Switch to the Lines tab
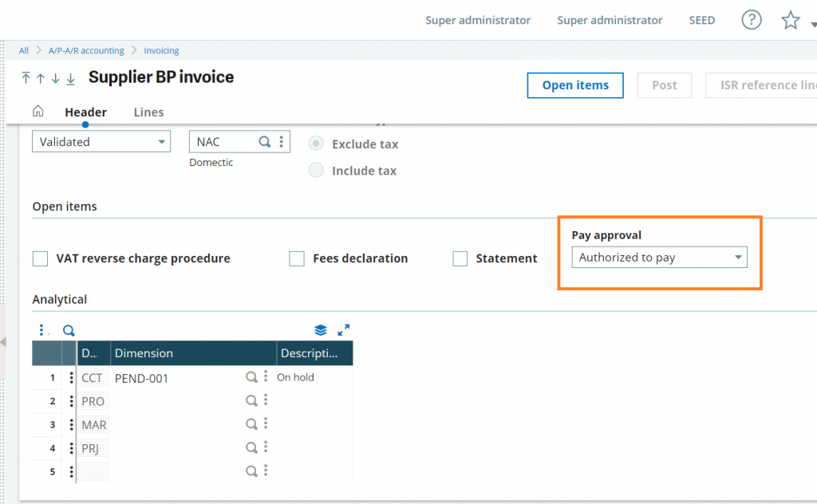Viewport: 817px width, 504px height. [x=148, y=112]
